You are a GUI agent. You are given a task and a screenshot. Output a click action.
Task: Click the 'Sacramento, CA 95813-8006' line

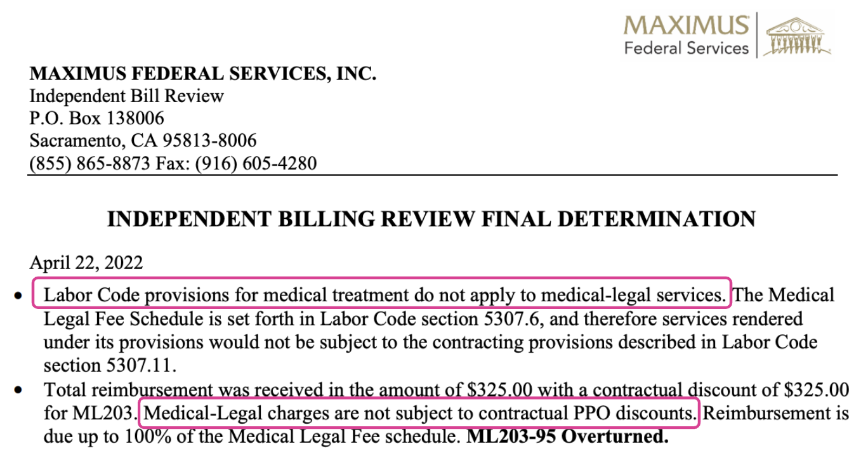(143, 141)
